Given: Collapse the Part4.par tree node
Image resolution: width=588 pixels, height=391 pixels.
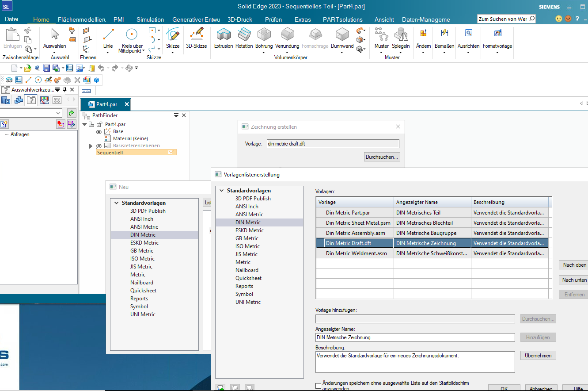Looking at the screenshot, I should point(85,125).
